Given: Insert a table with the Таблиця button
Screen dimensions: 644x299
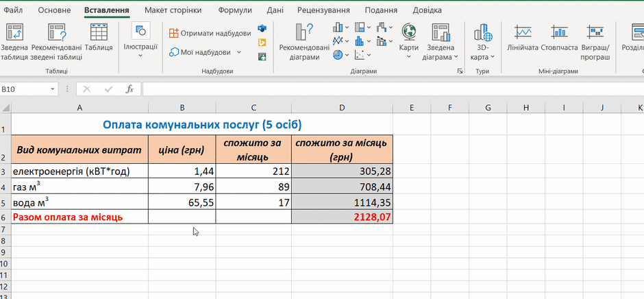Looking at the screenshot, I should [x=99, y=38].
